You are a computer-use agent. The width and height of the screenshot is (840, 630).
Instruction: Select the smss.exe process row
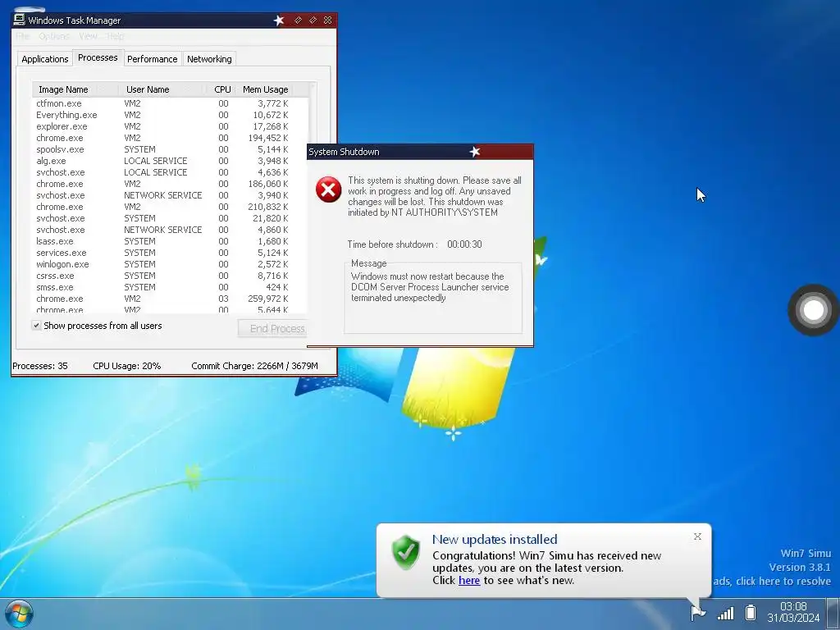(x=170, y=287)
